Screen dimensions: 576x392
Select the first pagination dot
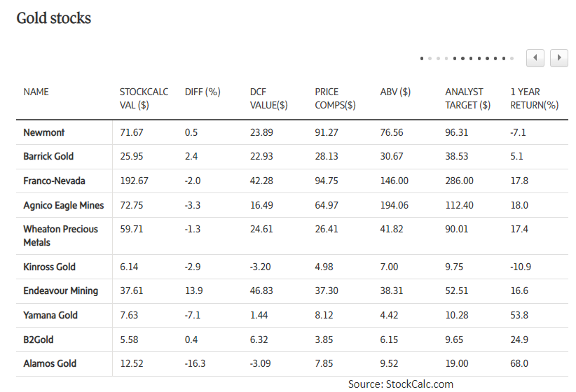click(422, 58)
